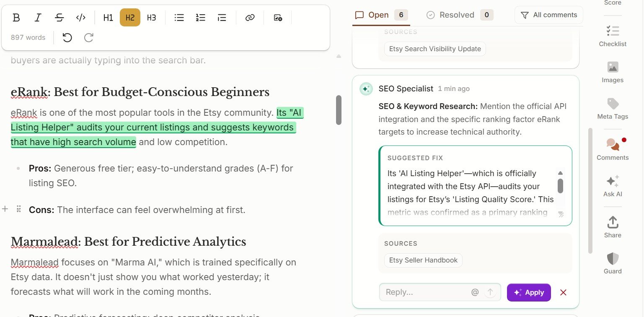Set Heading 3 style

pyautogui.click(x=152, y=18)
